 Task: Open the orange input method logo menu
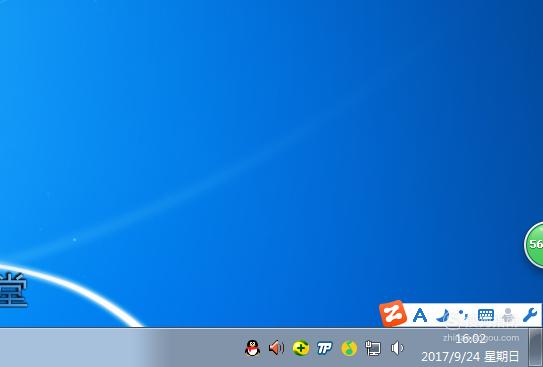coord(393,314)
